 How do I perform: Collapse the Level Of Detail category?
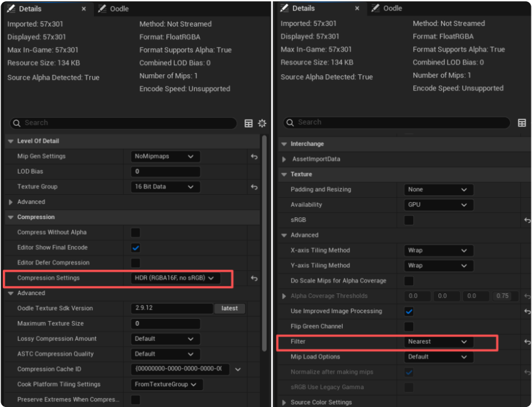pyautogui.click(x=10, y=141)
